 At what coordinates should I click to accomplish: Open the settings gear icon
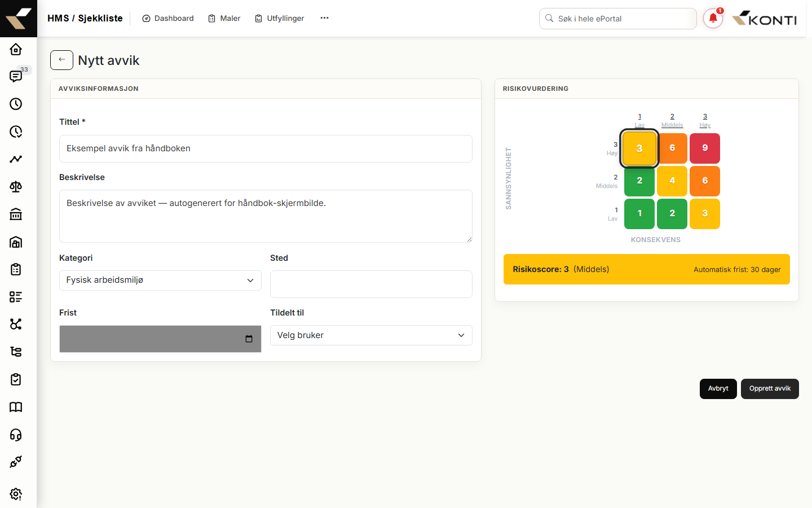tap(16, 494)
